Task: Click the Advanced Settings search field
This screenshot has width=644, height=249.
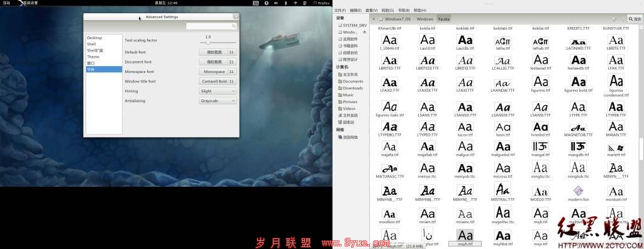Action: click(211, 26)
